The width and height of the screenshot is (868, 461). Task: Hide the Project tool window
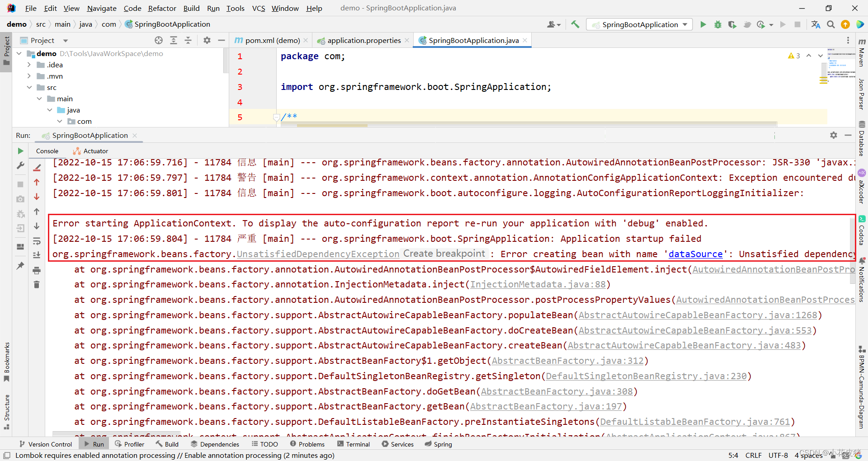pos(221,40)
